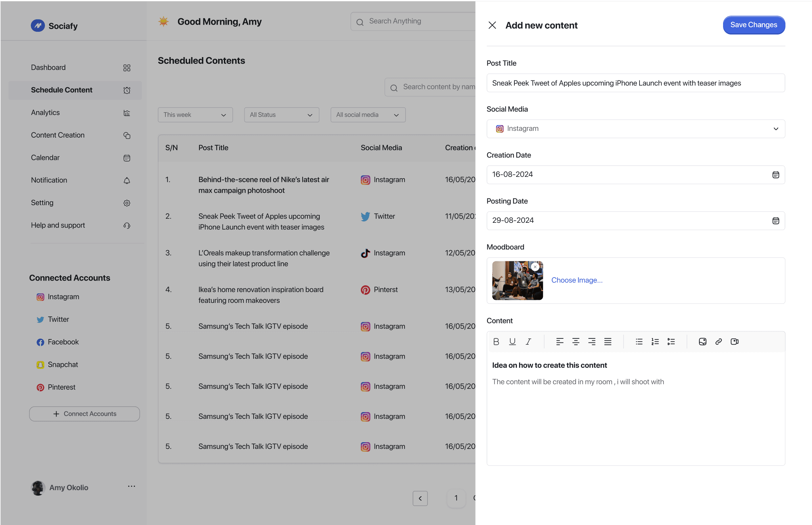Screen dimensions: 812x525
Task: Add a video to the content editor
Action: [735, 341]
